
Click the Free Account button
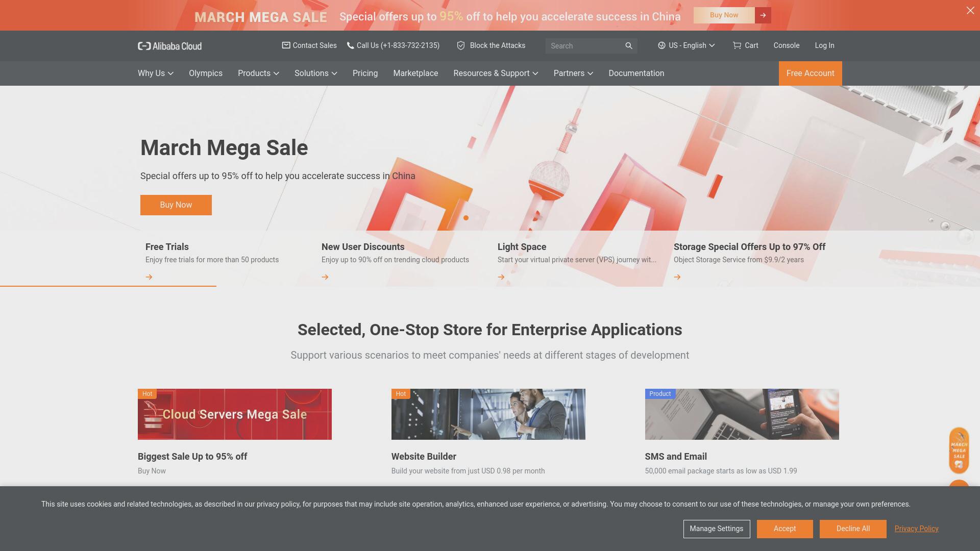click(x=810, y=73)
